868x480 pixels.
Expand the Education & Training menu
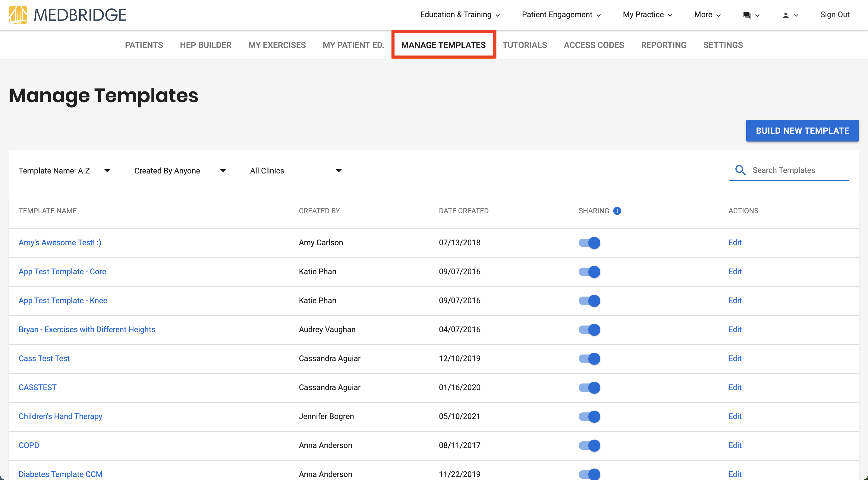[x=460, y=14]
